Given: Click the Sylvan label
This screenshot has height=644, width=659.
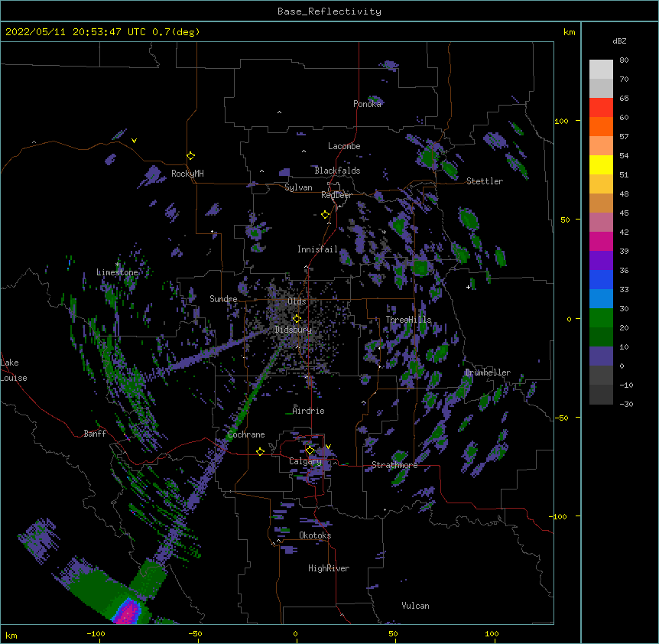Looking at the screenshot, I should coord(298,187).
